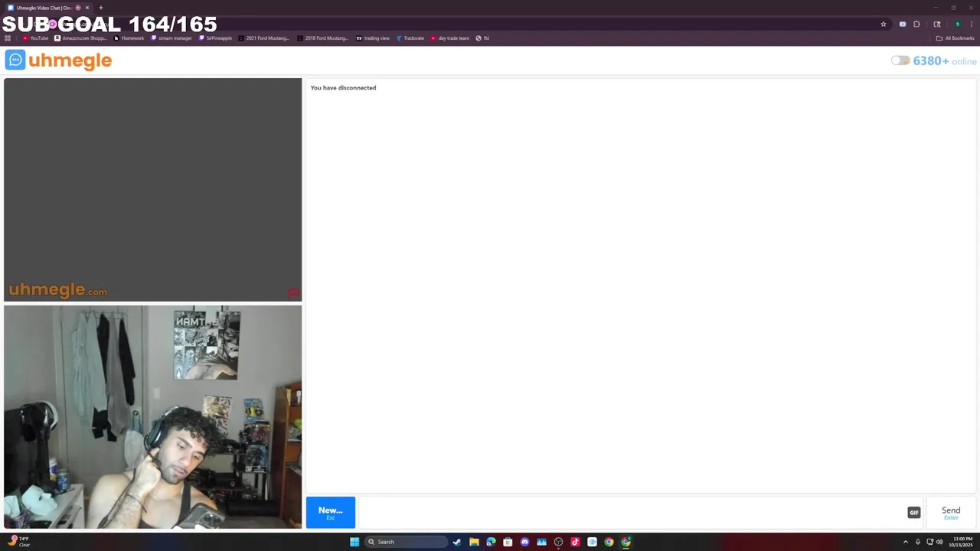Click the 'You have disconnected' message

point(343,88)
